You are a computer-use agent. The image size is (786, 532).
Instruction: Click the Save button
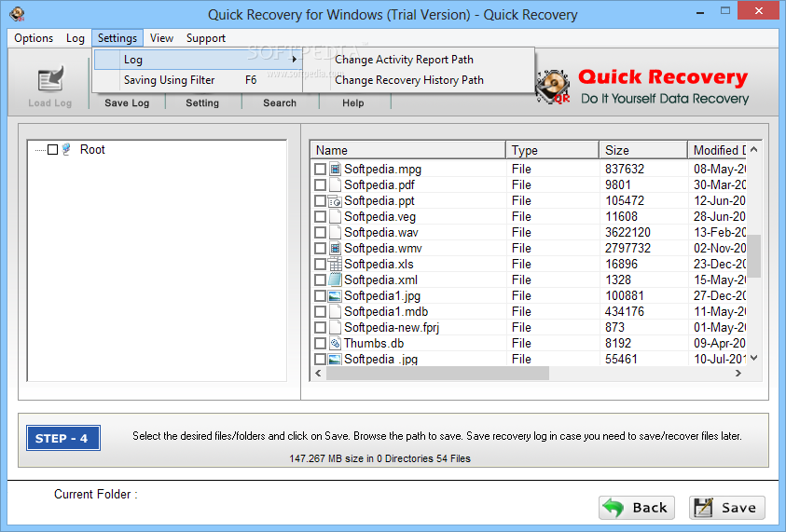pos(727,508)
